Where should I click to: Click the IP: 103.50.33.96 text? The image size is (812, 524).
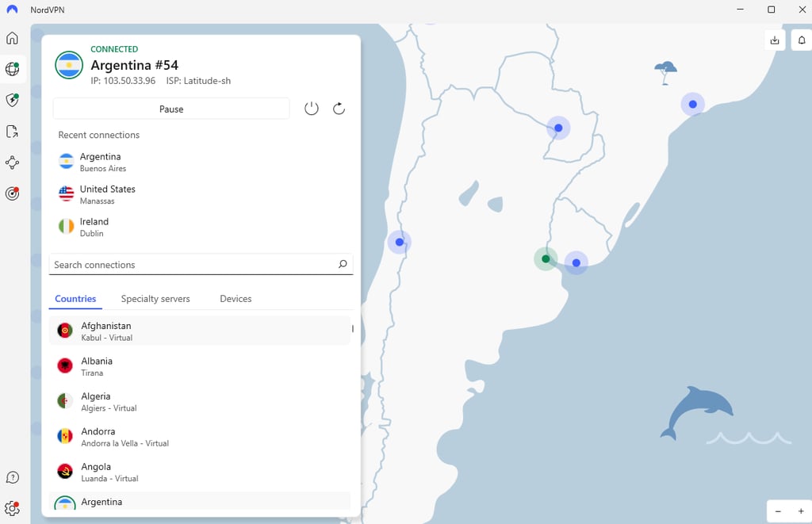[123, 81]
